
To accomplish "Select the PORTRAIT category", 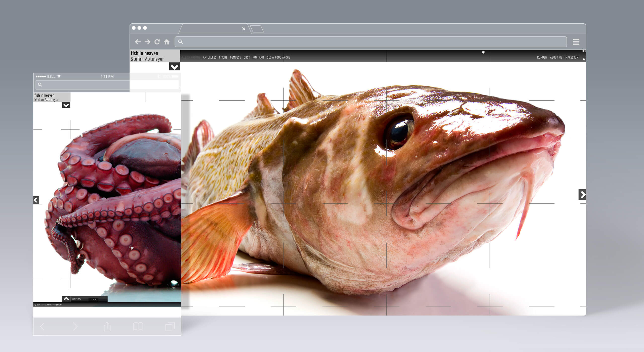I will coord(258,57).
